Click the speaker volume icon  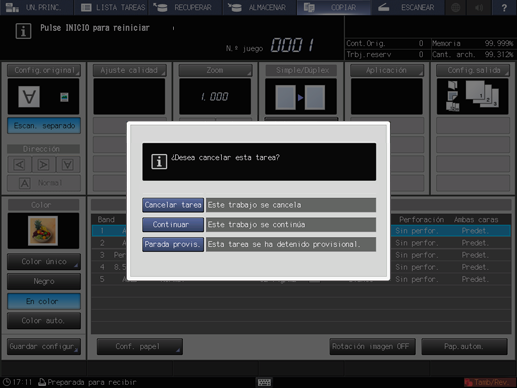tap(479, 7)
